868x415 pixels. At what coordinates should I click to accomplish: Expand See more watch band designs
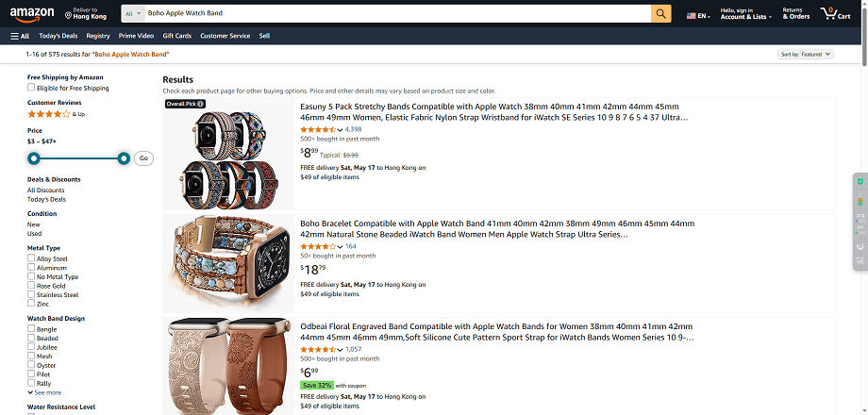(44, 392)
